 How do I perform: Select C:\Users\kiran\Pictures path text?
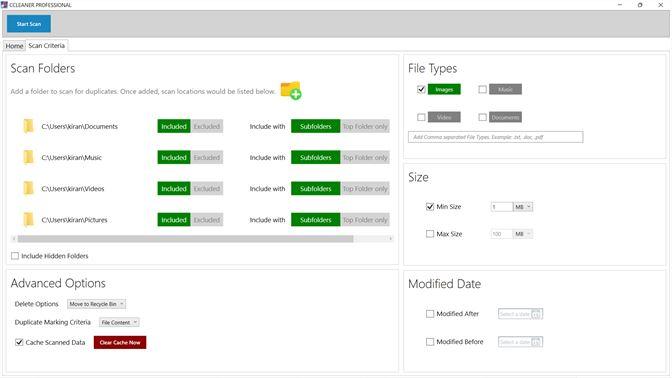coord(74,220)
